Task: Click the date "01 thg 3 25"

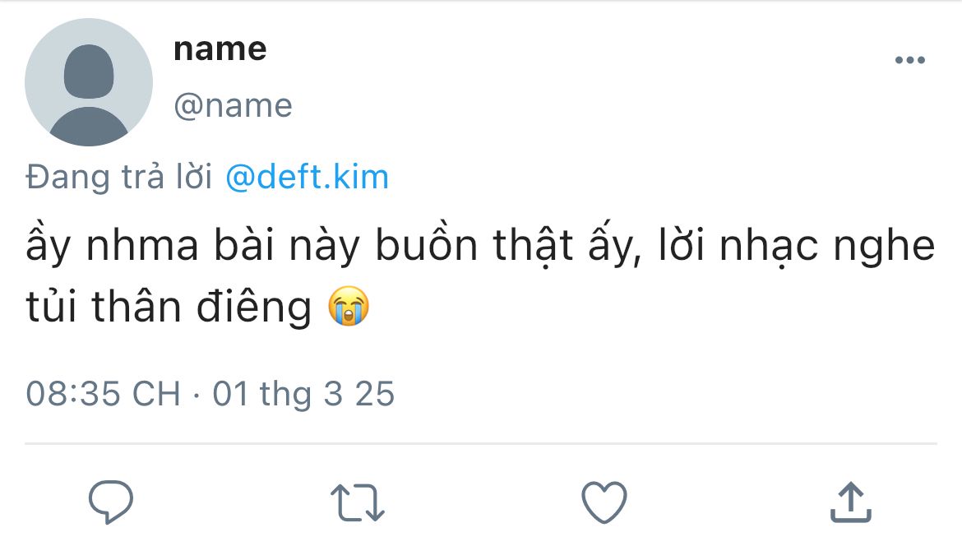Action: coord(303,394)
